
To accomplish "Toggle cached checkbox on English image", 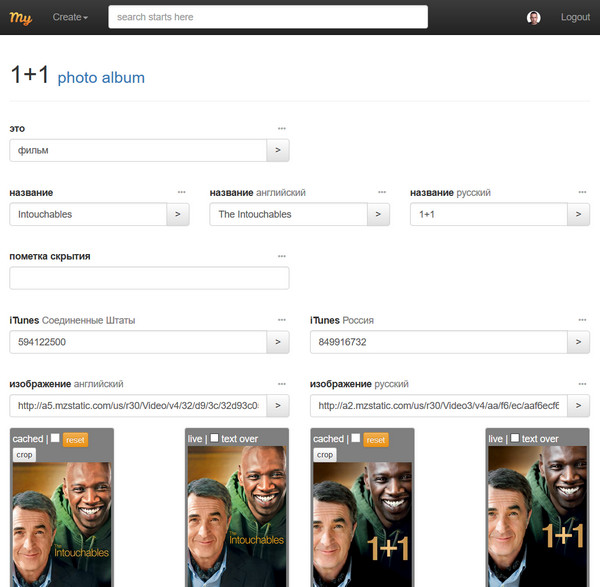I will tap(55, 439).
